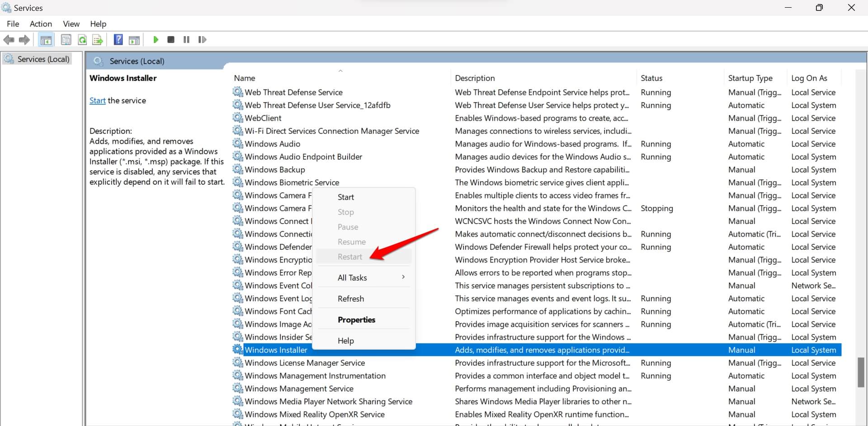This screenshot has height=426, width=868.
Task: Click the Forward arrow toolbar icon
Action: pyautogui.click(x=24, y=40)
